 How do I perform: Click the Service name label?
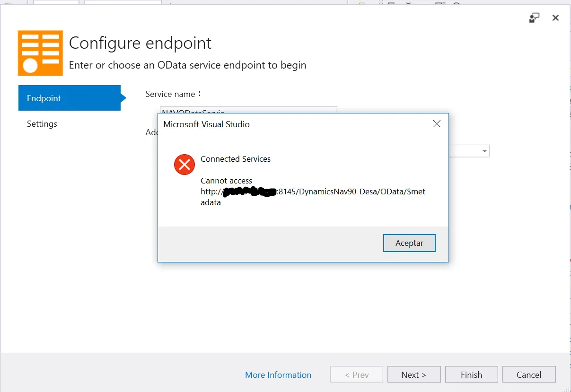(x=173, y=94)
